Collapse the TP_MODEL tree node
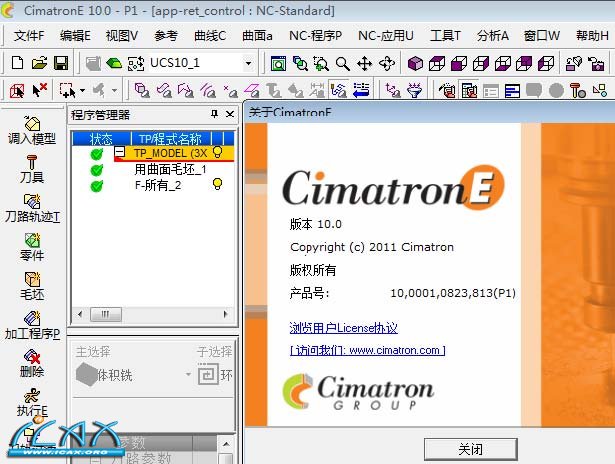 pos(120,153)
